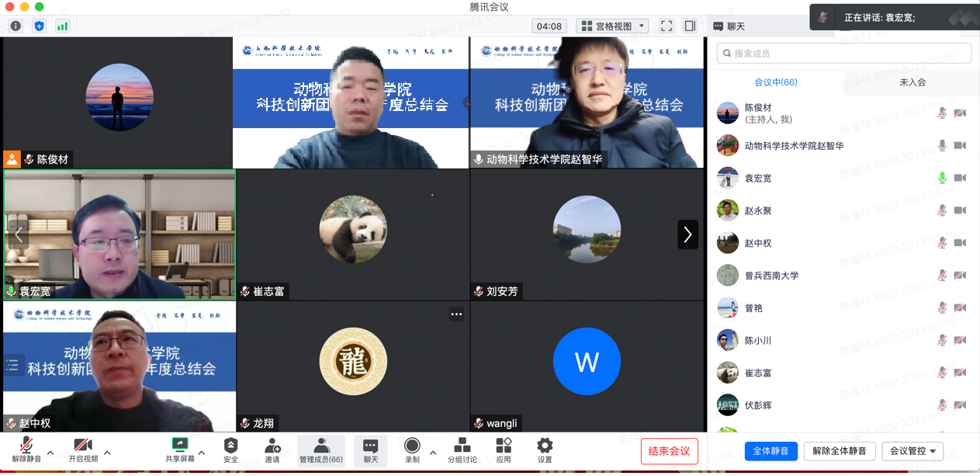Expand audio options arrow beside mute
The image size is (980, 476).
click(50, 452)
